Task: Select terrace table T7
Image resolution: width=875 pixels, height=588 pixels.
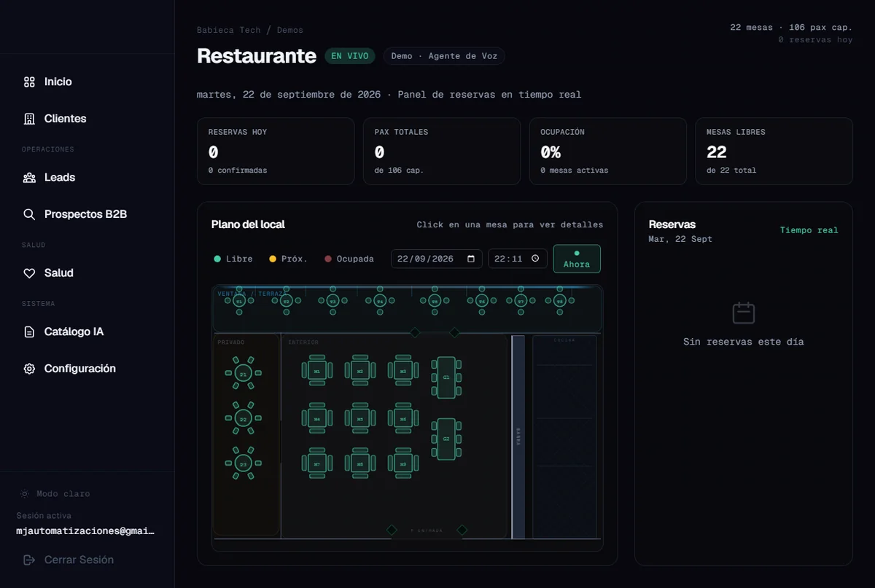Action: [x=521, y=300]
